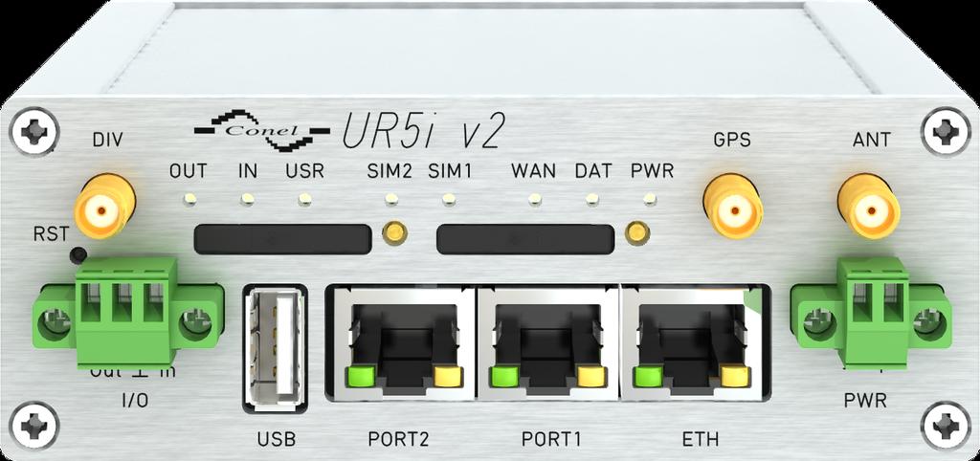Click the SIM1 indicator LED
This screenshot has height=461, width=980.
[448, 200]
